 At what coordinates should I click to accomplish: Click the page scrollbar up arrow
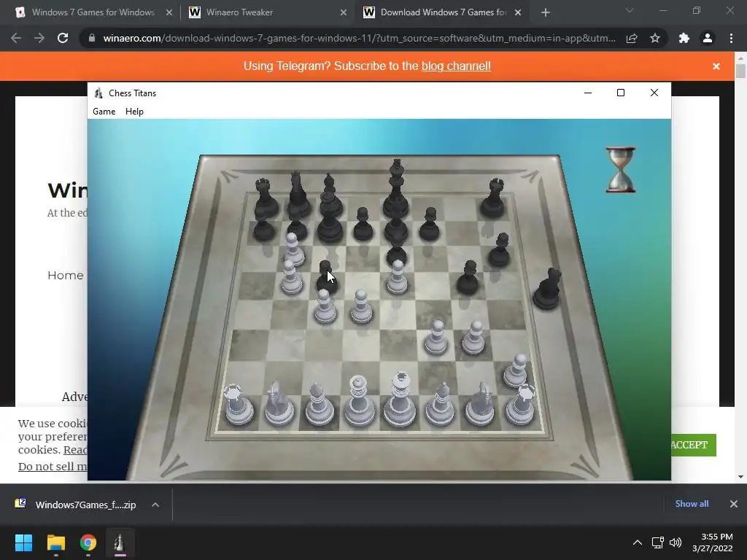coord(740,58)
